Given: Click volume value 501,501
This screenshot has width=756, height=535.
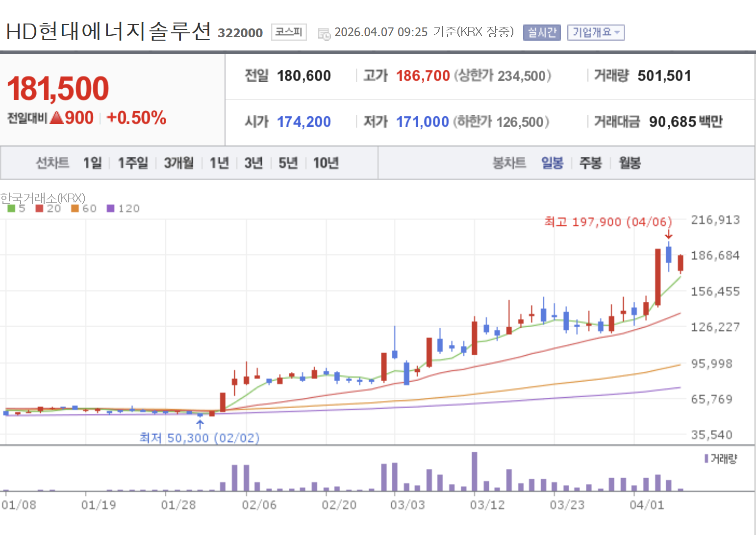Looking at the screenshot, I should pyautogui.click(x=664, y=76).
